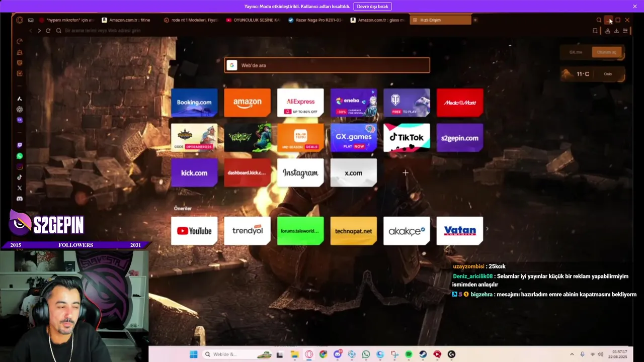The height and width of the screenshot is (362, 644).
Task: Switch to the rode nt 1 Modelleri tab
Action: point(191,20)
